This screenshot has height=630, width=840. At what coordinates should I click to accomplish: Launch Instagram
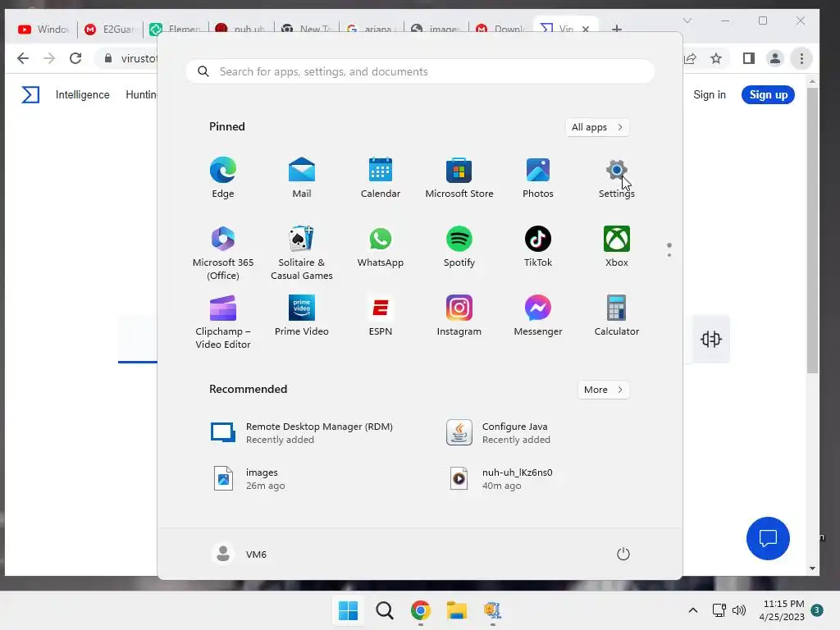tap(459, 316)
